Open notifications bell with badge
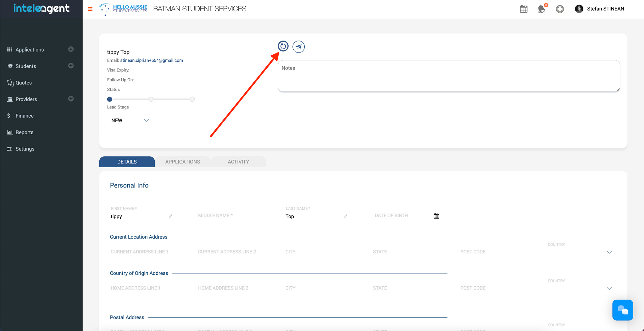The image size is (644, 331). click(541, 9)
